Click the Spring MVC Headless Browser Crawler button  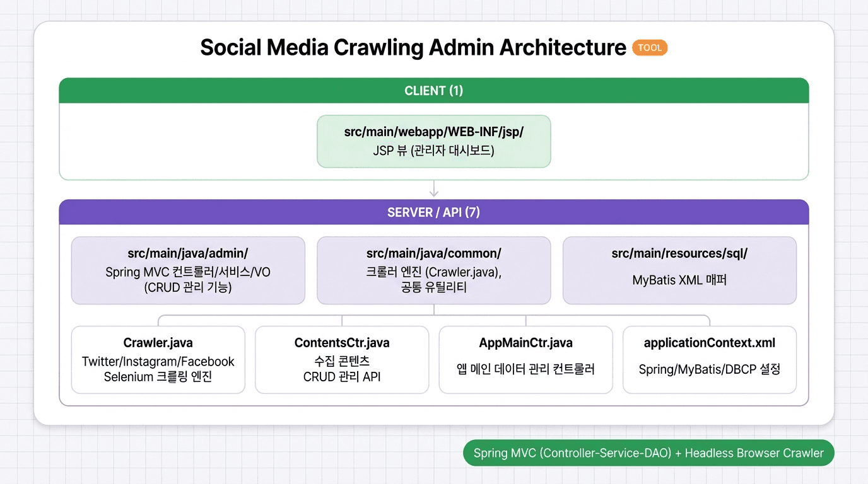(648, 452)
